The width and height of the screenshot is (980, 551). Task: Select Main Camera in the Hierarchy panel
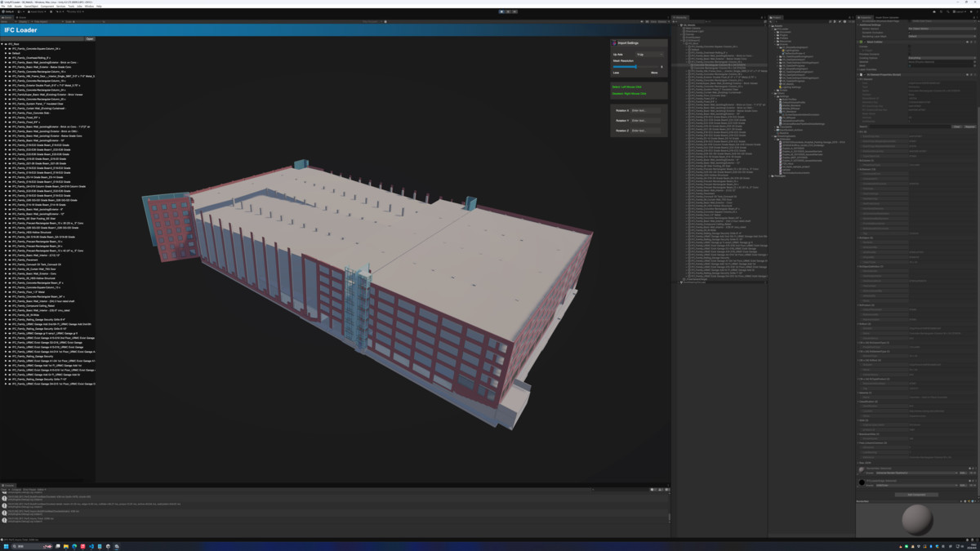pyautogui.click(x=693, y=28)
